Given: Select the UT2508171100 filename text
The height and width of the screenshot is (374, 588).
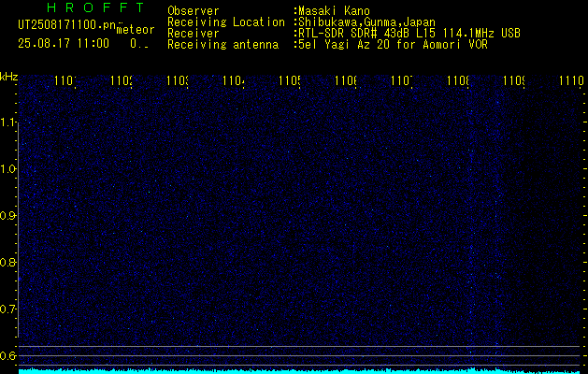Looking at the screenshot, I should pyautogui.click(x=67, y=25).
